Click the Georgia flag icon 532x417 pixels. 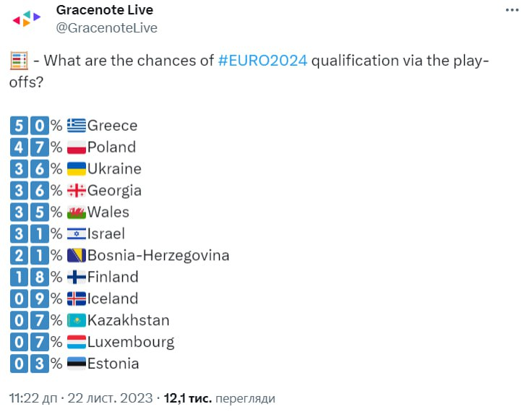[x=76, y=191]
